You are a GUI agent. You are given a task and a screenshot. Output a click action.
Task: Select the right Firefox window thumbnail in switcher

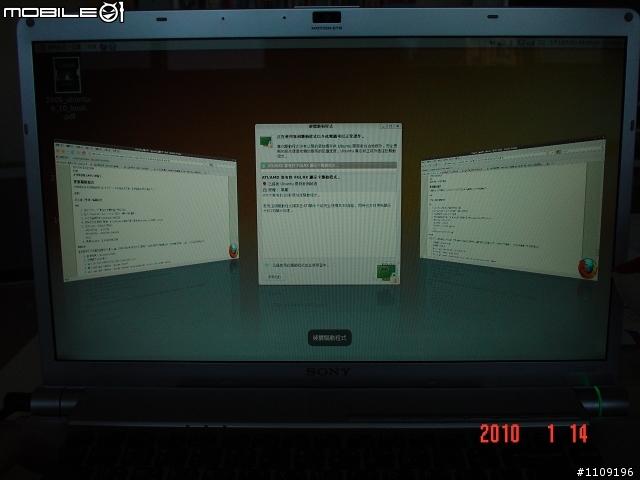513,210
